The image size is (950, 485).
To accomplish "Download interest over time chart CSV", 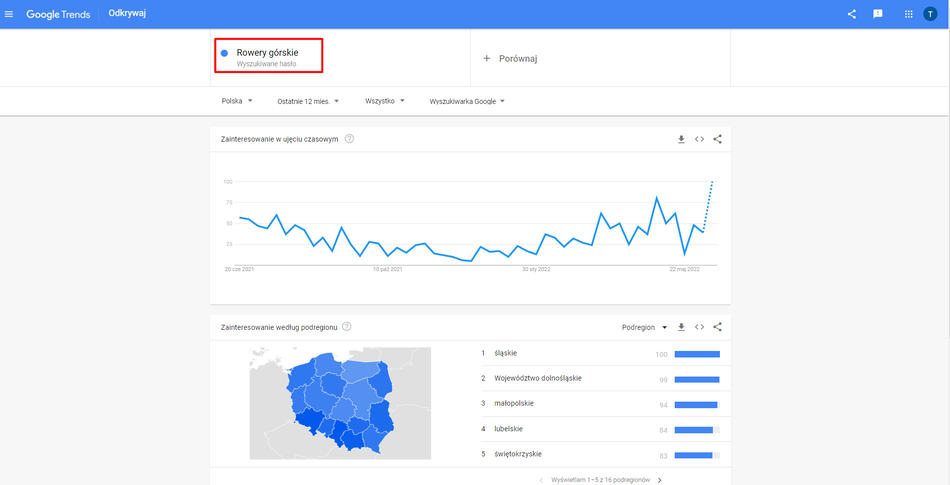I will [x=681, y=139].
